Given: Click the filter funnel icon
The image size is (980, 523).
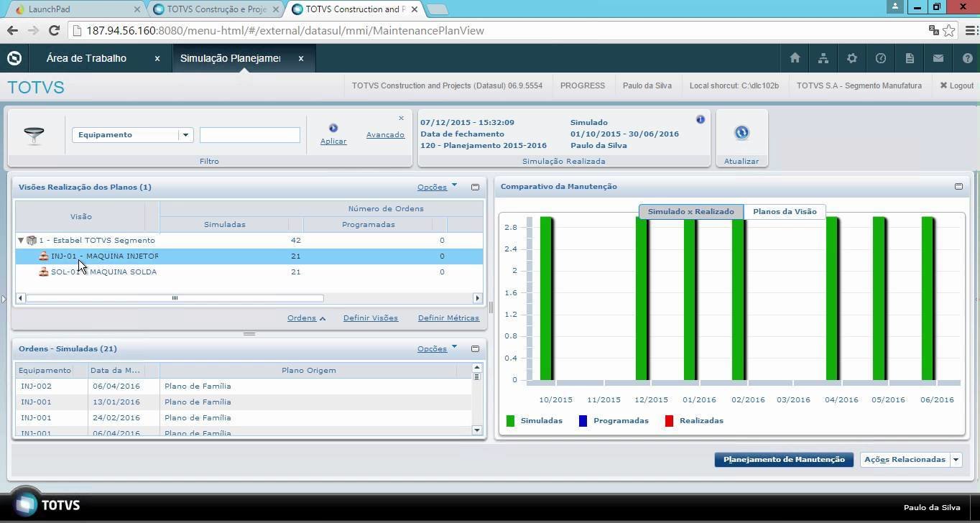Looking at the screenshot, I should (x=34, y=135).
